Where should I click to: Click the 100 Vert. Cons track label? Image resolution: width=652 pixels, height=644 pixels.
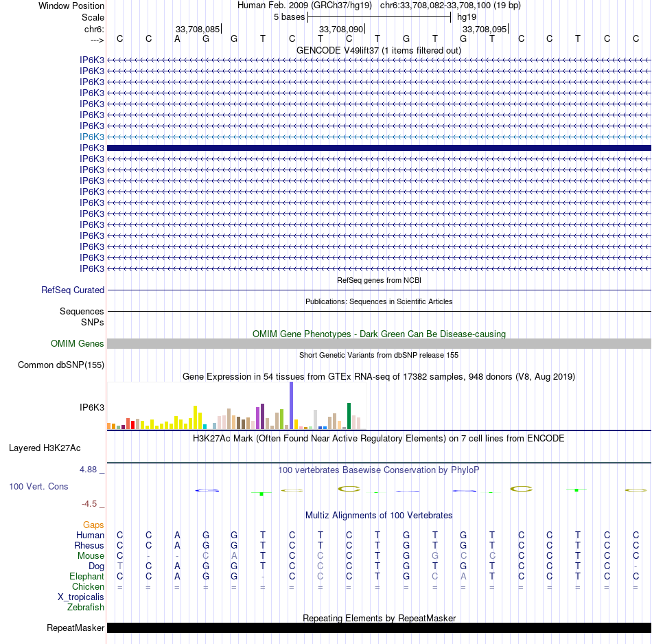[x=38, y=486]
